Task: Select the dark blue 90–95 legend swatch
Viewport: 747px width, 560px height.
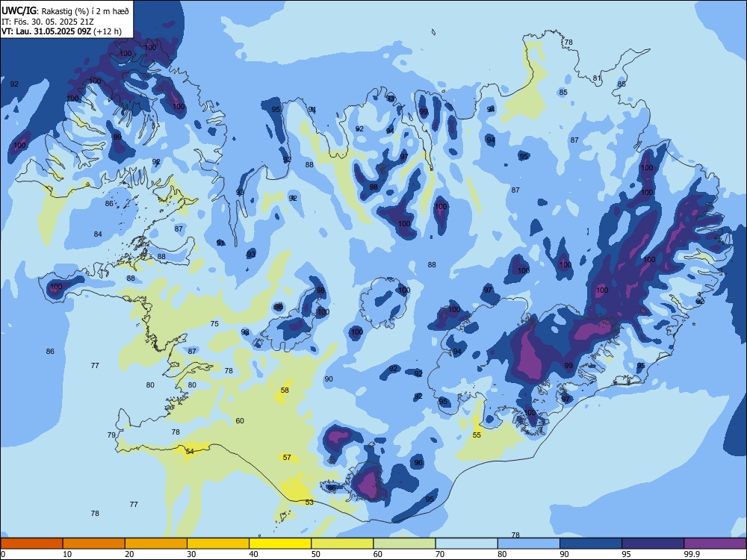Action: point(591,544)
